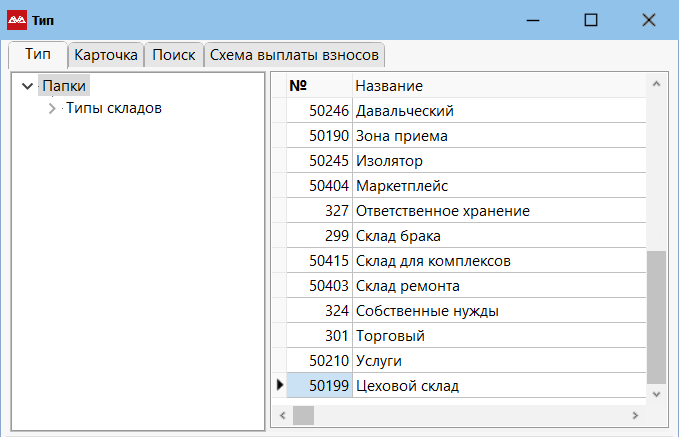Select the Маркетплейс warehouse type row

402,186
